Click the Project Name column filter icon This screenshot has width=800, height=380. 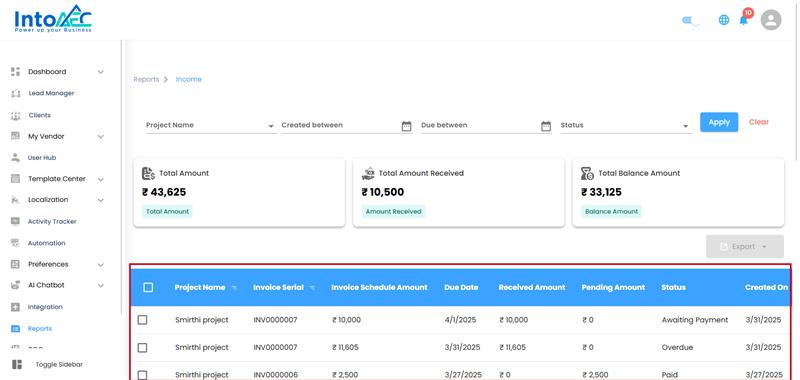point(234,288)
